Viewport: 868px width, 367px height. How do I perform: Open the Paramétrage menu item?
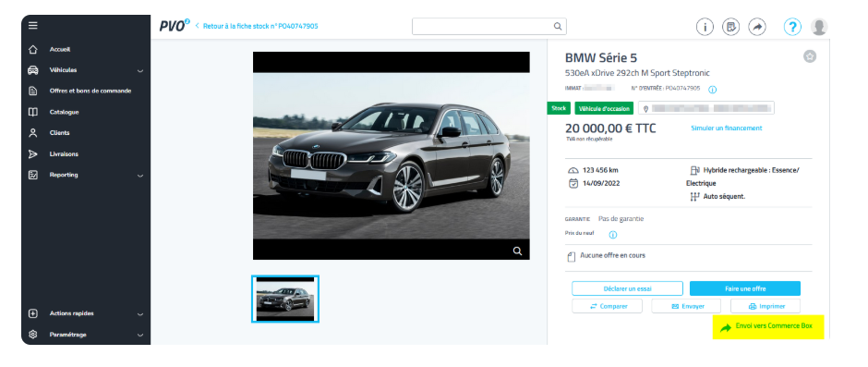[68, 335]
